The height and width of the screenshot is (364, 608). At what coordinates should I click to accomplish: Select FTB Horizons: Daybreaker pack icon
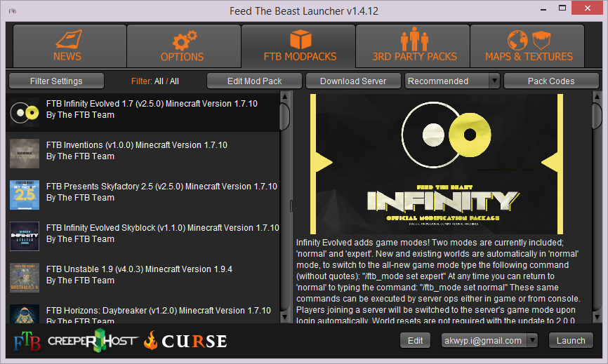(25, 314)
